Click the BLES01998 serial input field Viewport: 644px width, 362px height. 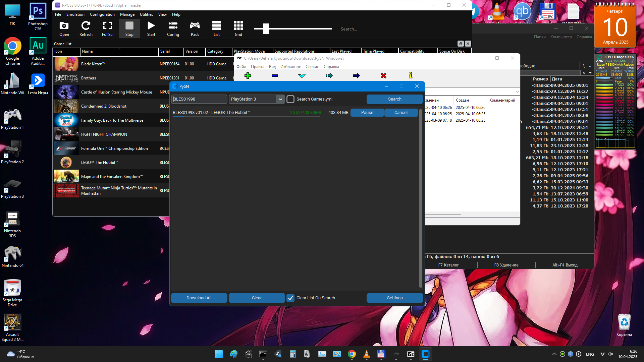point(199,99)
